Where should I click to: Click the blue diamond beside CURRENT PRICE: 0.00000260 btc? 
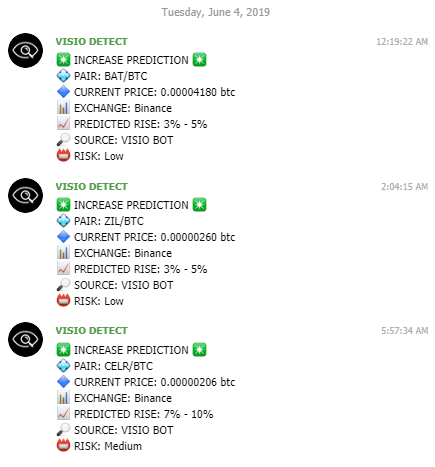point(63,237)
